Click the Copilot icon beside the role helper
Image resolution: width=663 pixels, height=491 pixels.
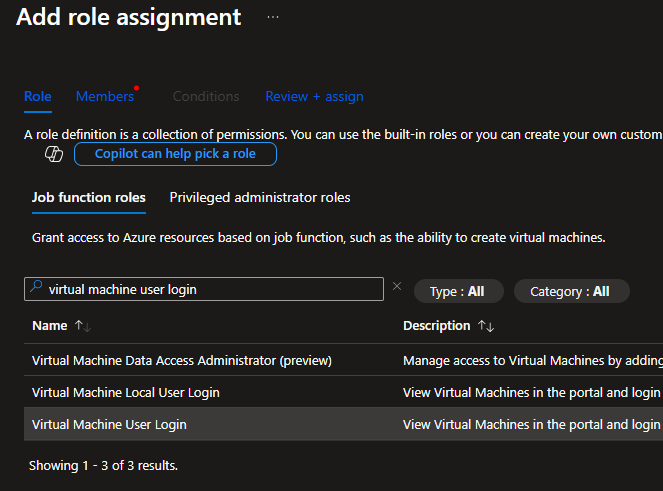pos(54,154)
